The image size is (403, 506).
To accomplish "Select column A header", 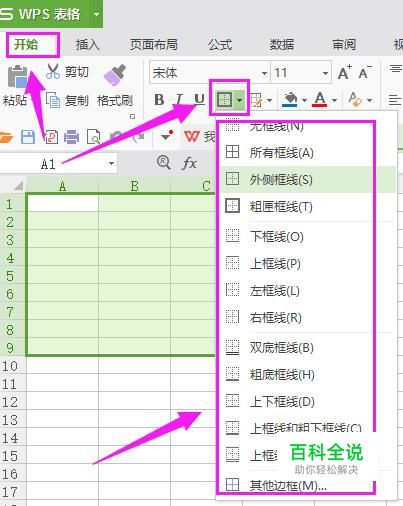I will click(62, 185).
